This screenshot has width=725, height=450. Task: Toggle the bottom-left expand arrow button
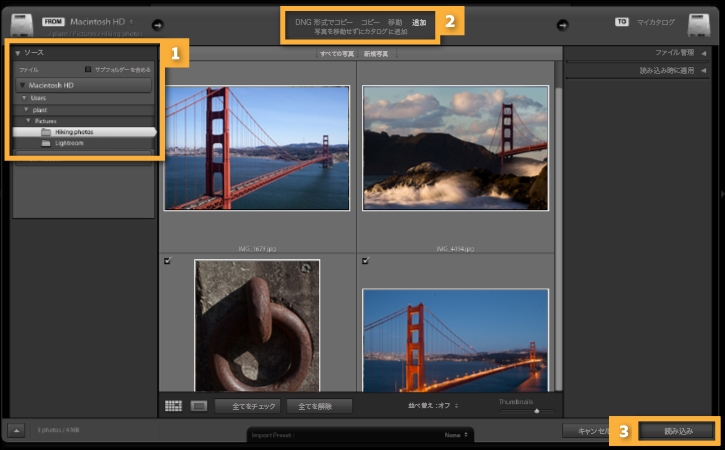16,431
